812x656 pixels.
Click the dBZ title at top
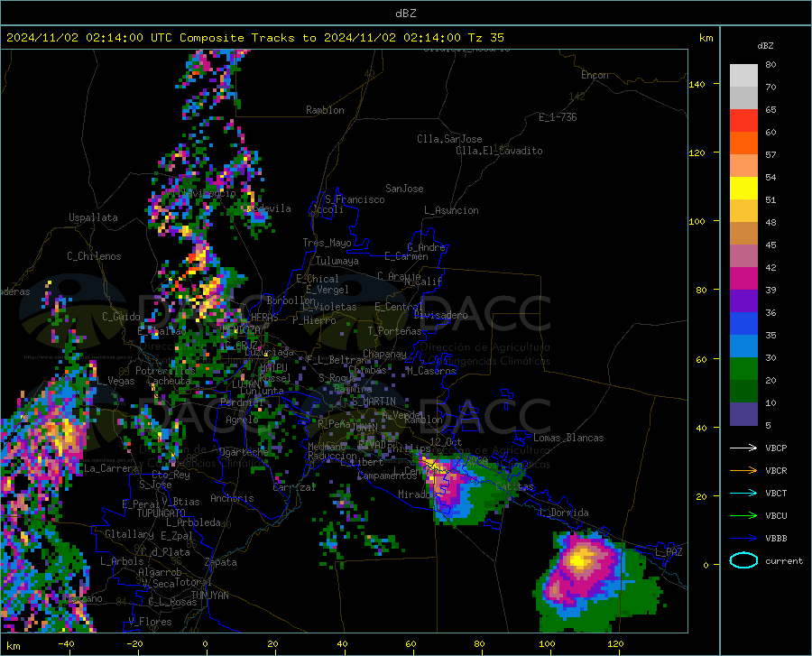[405, 14]
